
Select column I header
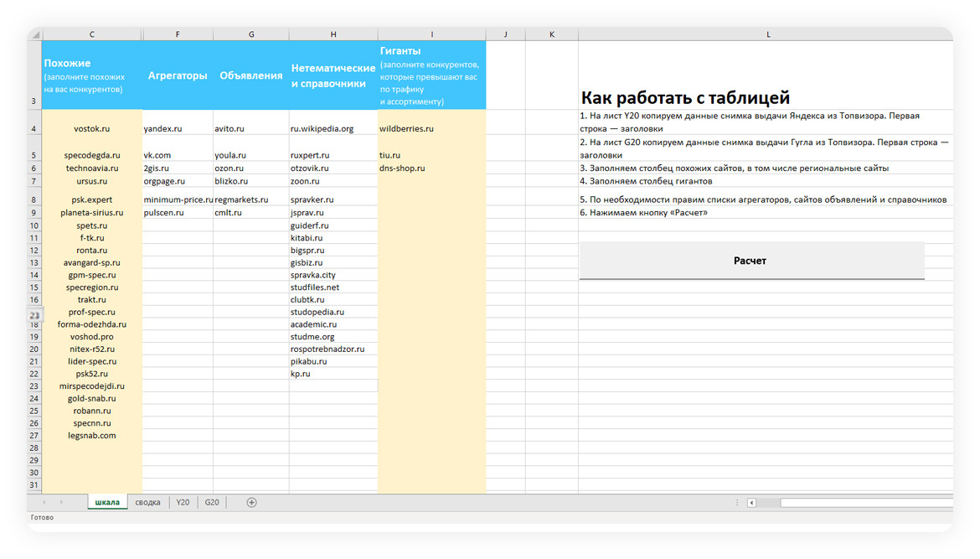tap(432, 34)
